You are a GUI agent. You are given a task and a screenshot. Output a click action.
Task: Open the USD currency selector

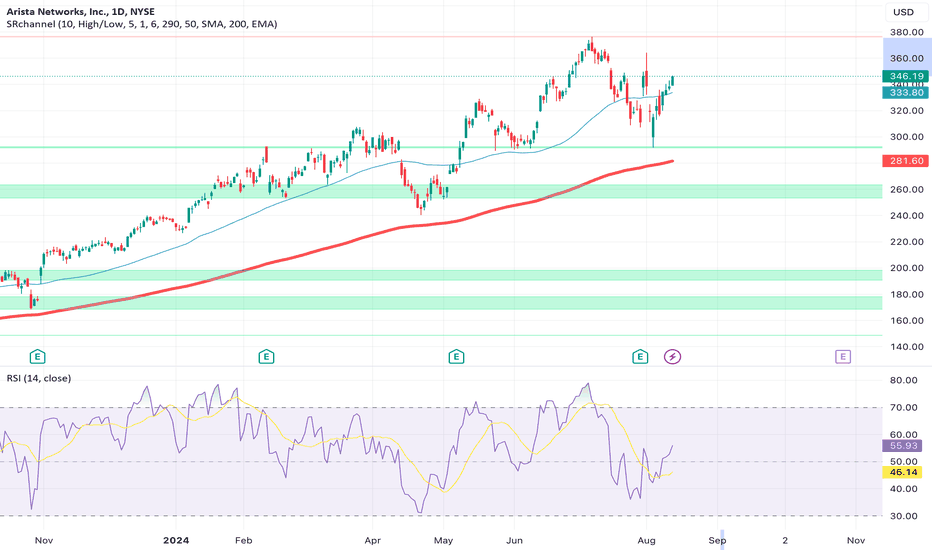903,12
